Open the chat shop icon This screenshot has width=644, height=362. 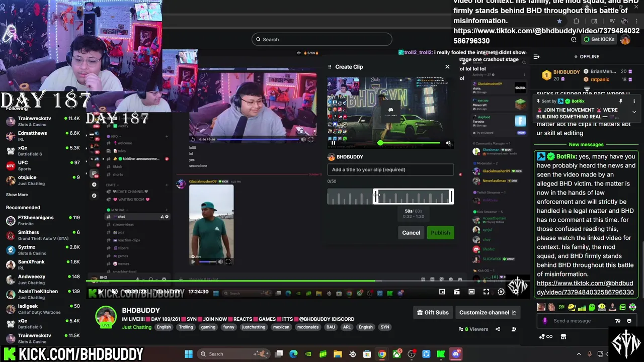563,336
